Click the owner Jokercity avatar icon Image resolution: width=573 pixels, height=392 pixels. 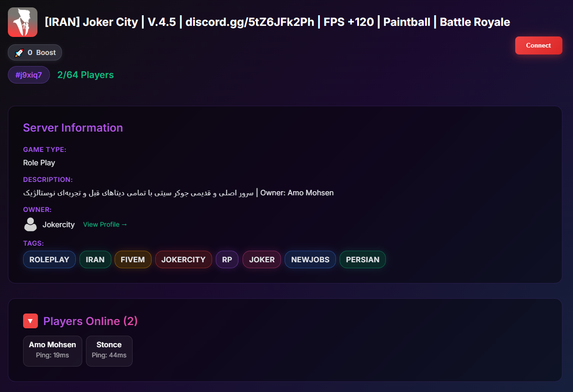[30, 224]
